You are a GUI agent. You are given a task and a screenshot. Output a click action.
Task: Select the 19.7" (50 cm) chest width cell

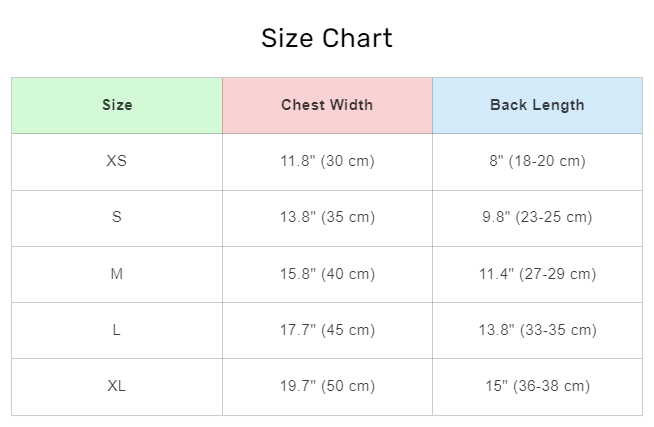(x=327, y=386)
